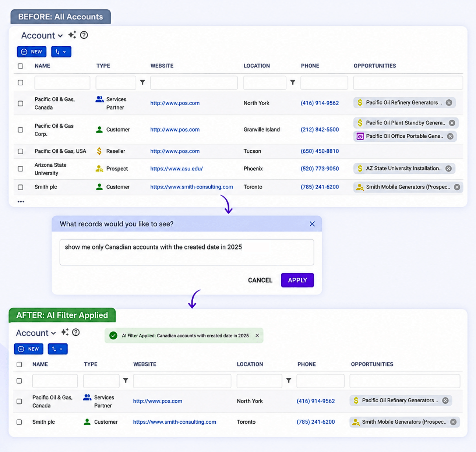This screenshot has width=476, height=452.
Task: Remove the Pacific Oil Office Portable Gene.. opportunity
Action: pyautogui.click(x=450, y=136)
